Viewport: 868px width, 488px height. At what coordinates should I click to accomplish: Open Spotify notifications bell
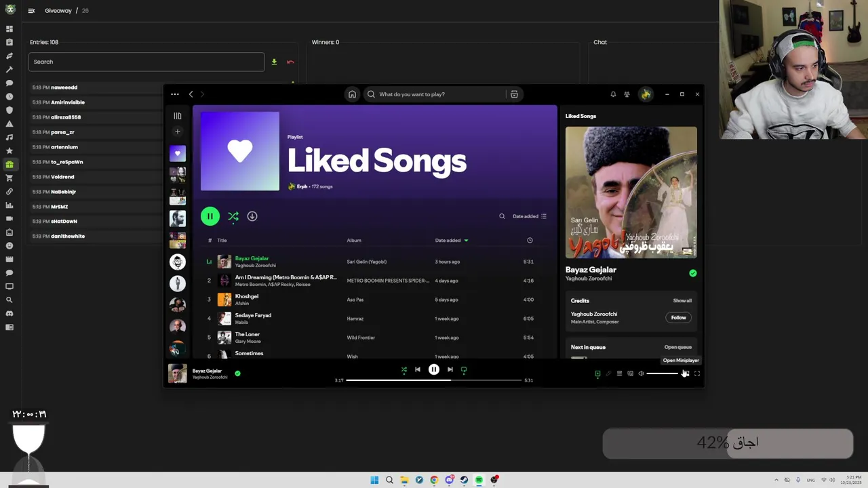coord(613,94)
